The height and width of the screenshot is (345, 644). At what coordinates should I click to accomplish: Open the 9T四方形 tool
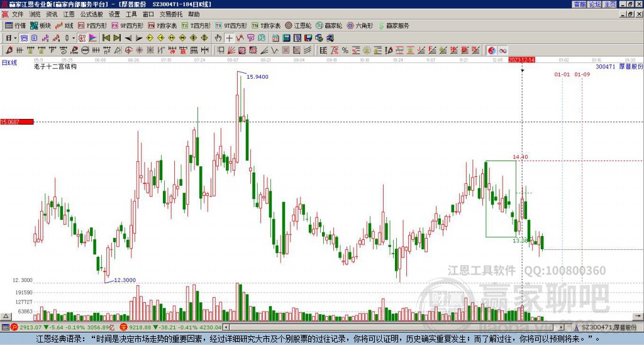click(231, 25)
